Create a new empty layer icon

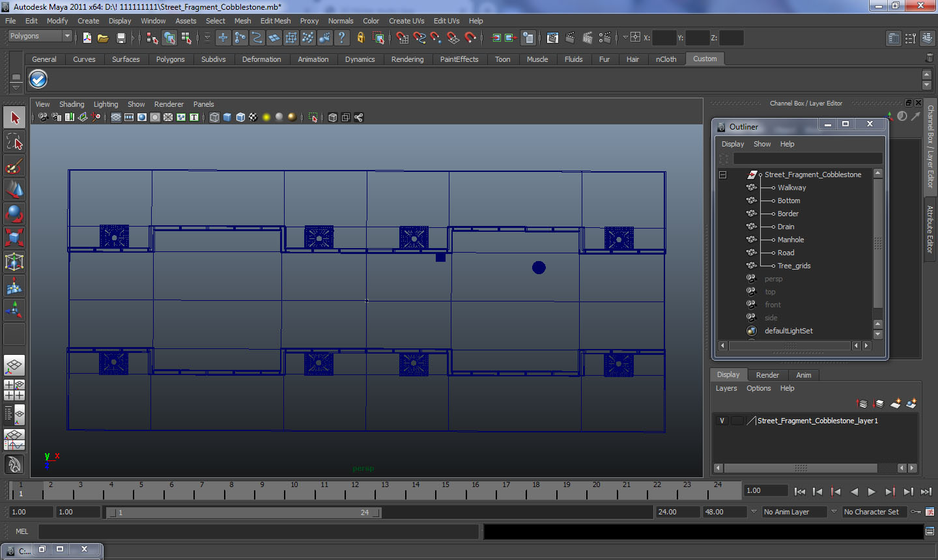click(x=896, y=404)
